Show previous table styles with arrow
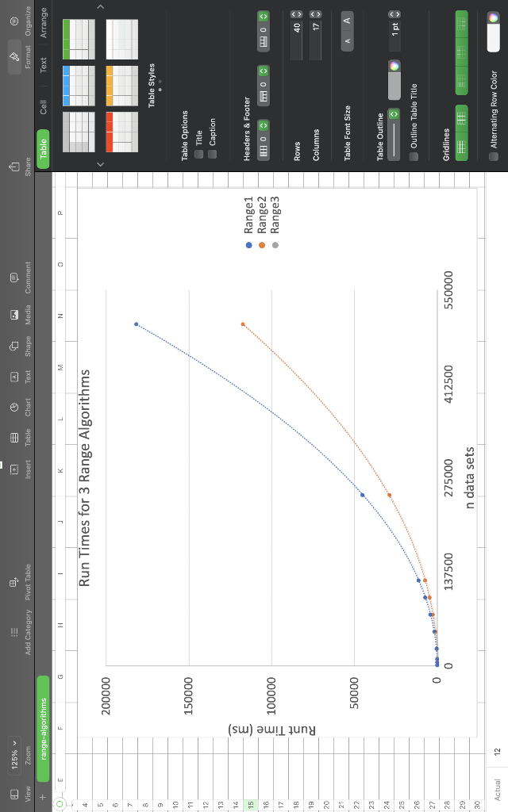508x812 pixels. click(101, 164)
